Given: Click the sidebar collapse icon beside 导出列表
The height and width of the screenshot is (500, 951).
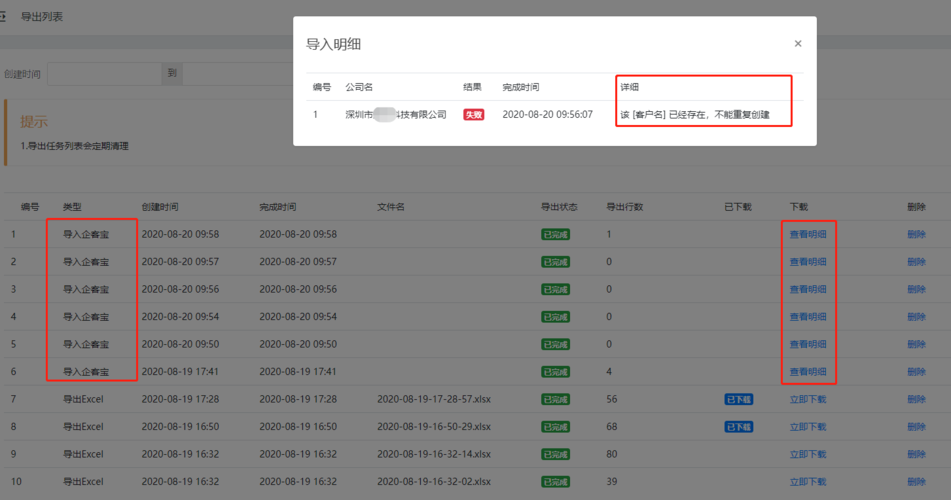Looking at the screenshot, I should pyautogui.click(x=2, y=16).
